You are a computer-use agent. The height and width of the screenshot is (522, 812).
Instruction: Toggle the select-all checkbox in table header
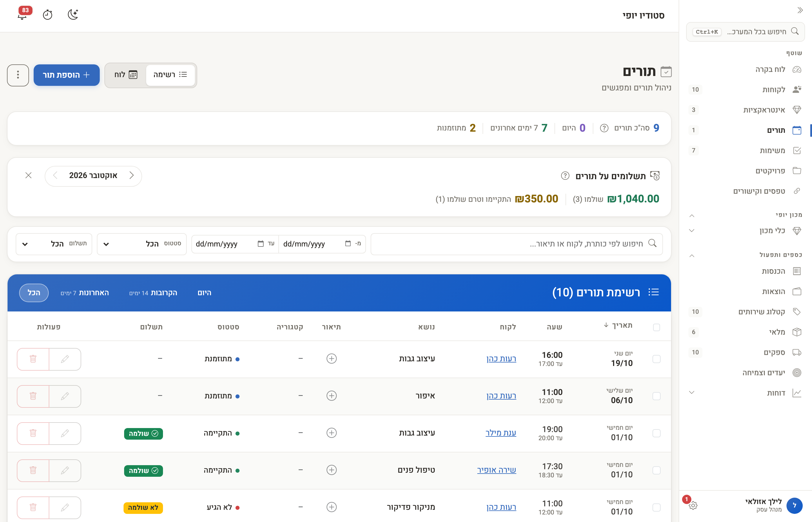pyautogui.click(x=657, y=327)
